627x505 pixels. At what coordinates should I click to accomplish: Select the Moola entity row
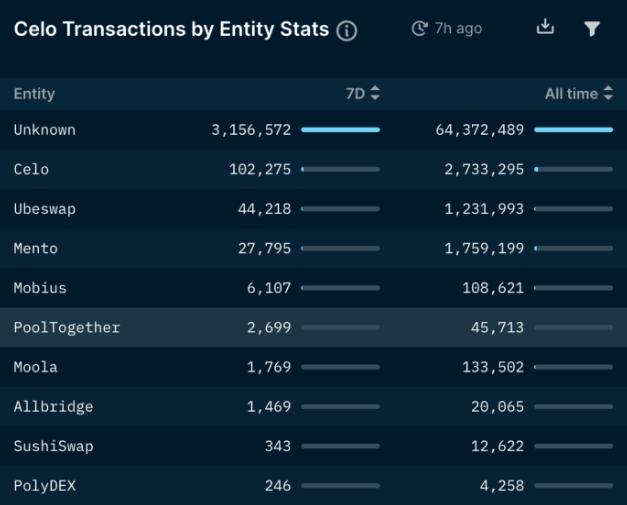[x=314, y=367]
